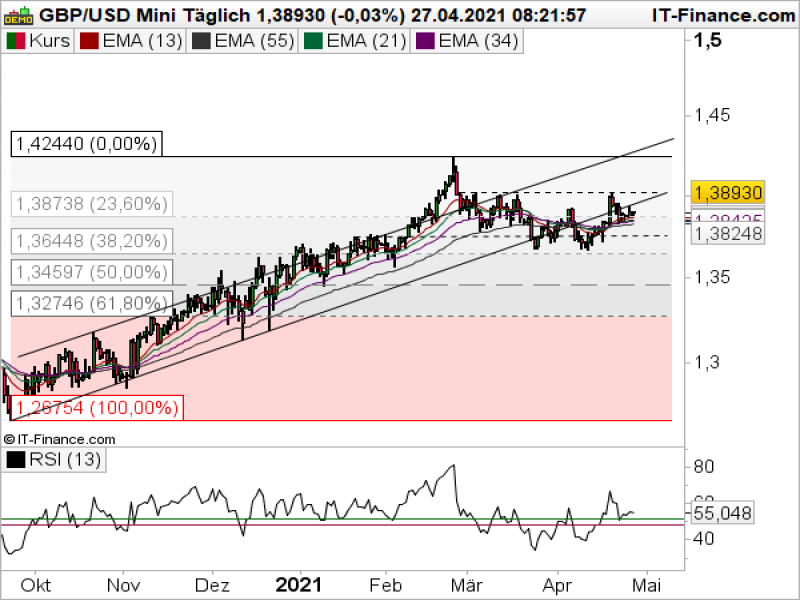
Task: Click the red EMA (13) color swatch
Action: coord(89,41)
